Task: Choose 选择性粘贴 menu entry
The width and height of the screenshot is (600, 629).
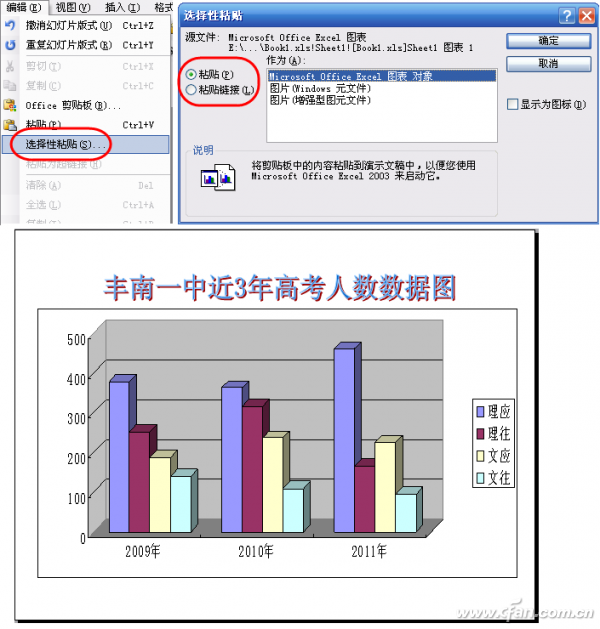Action: (85, 144)
